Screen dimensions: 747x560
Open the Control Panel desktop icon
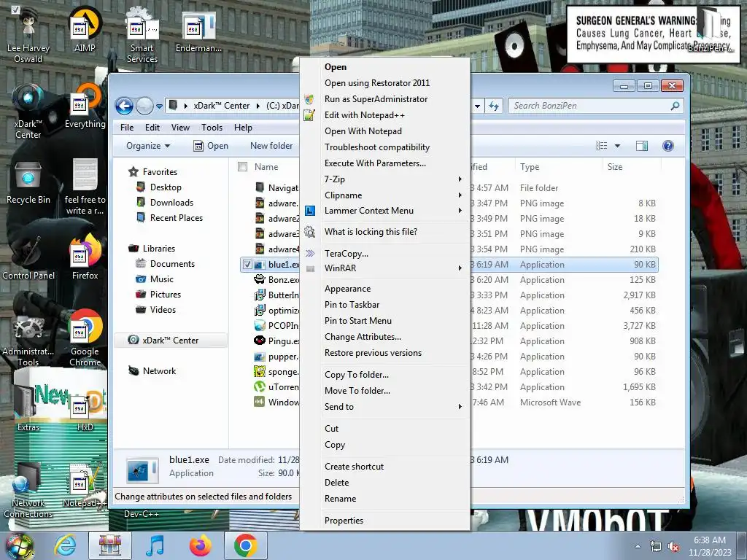(x=28, y=257)
